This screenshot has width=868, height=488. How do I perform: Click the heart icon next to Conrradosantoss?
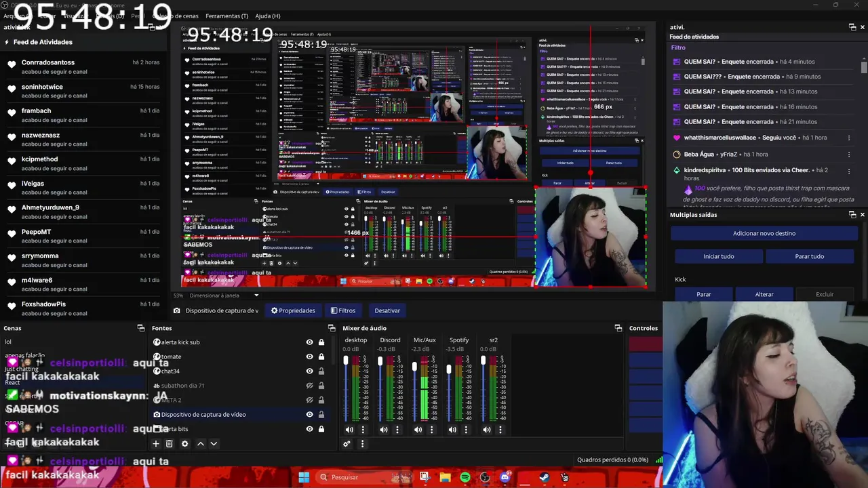12,65
